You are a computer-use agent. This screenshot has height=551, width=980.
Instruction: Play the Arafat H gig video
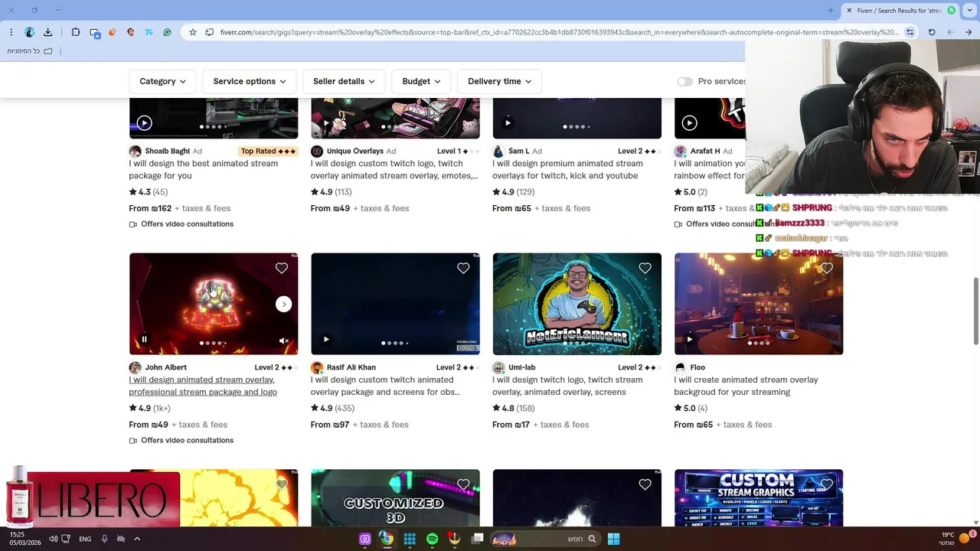[x=689, y=122]
